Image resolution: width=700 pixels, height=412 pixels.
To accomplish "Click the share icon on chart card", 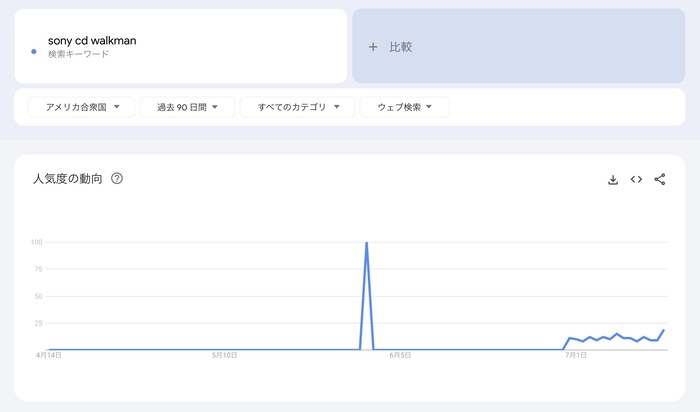I will (x=660, y=180).
